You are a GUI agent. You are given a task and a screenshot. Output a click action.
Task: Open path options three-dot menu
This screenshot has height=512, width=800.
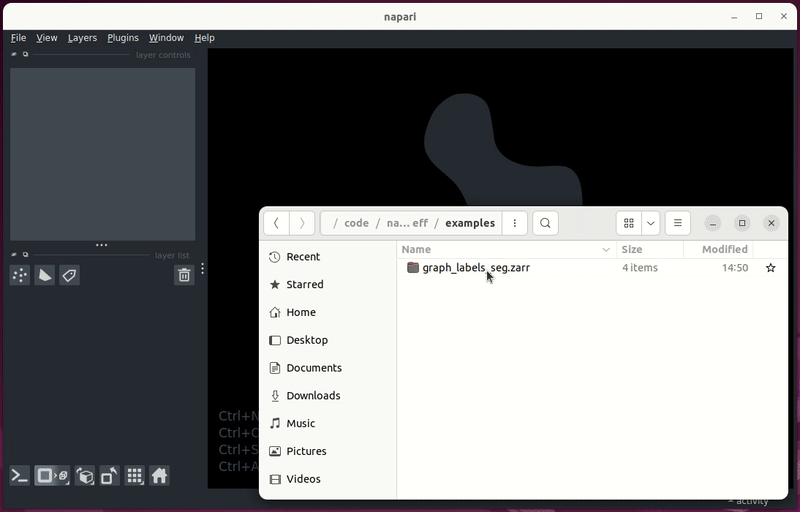point(515,223)
